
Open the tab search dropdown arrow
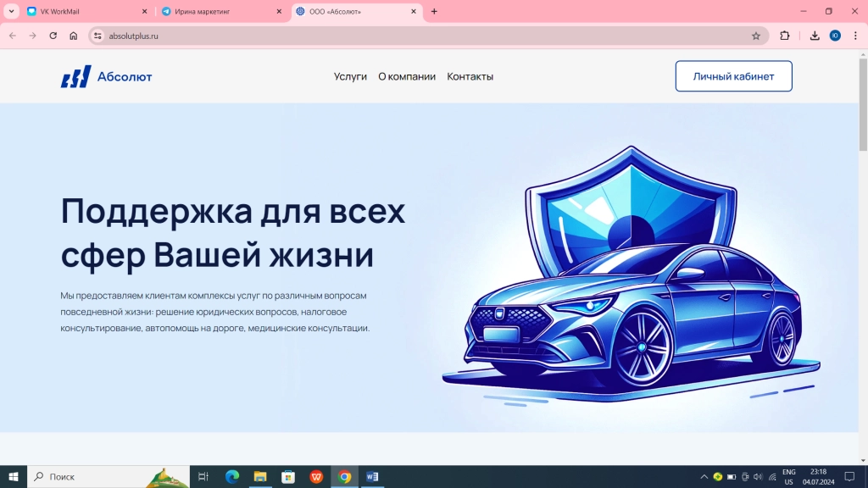point(11,11)
